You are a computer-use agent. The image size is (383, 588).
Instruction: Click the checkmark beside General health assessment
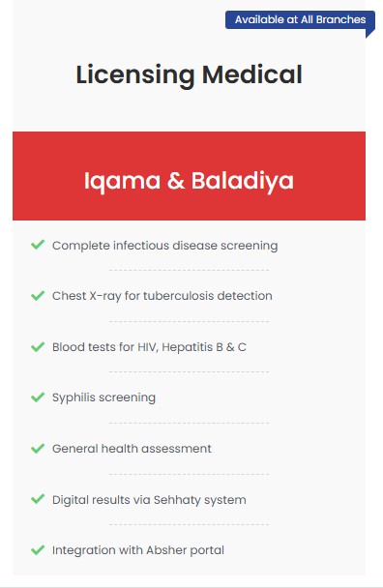[38, 448]
